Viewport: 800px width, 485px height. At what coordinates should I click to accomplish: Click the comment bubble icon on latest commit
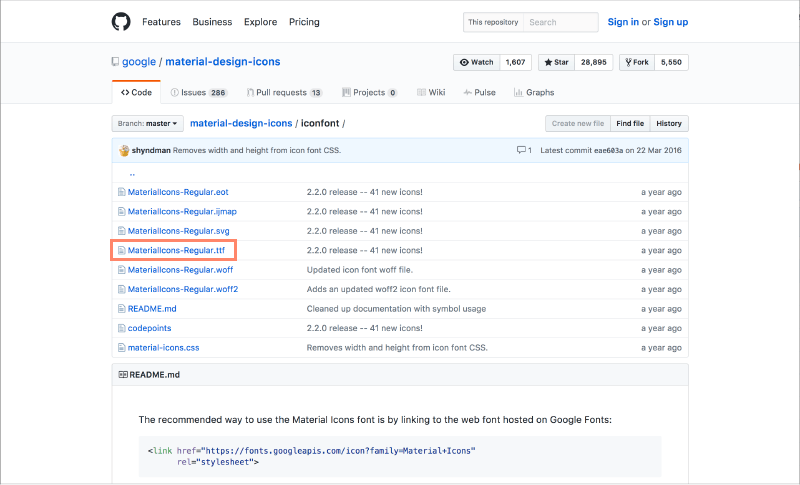(522, 150)
